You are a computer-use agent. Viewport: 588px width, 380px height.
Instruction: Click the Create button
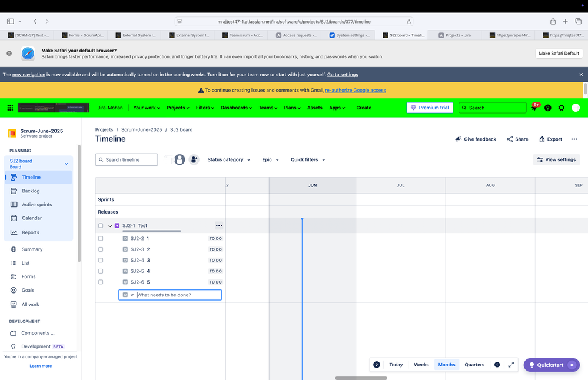point(364,108)
